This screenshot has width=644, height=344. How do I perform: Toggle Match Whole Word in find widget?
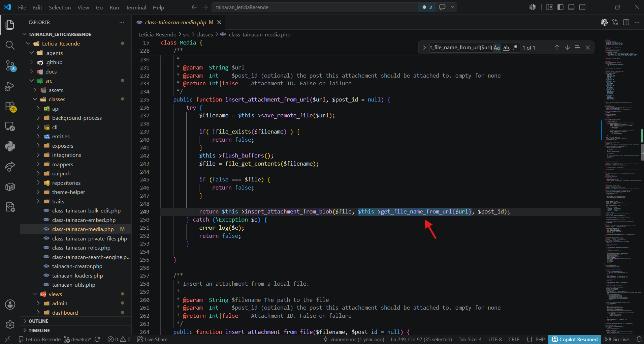point(506,48)
